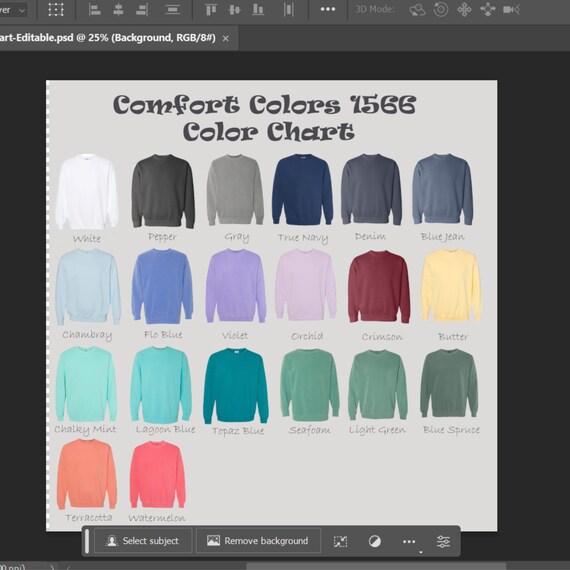Select 3D rotate object mode
This screenshot has height=570, width=570.
click(417, 10)
